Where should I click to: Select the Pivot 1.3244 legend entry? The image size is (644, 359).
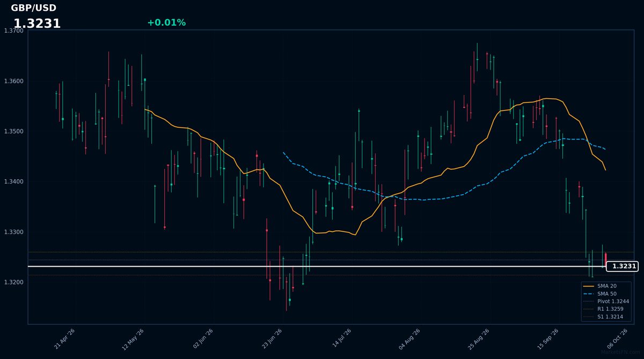coord(605,302)
